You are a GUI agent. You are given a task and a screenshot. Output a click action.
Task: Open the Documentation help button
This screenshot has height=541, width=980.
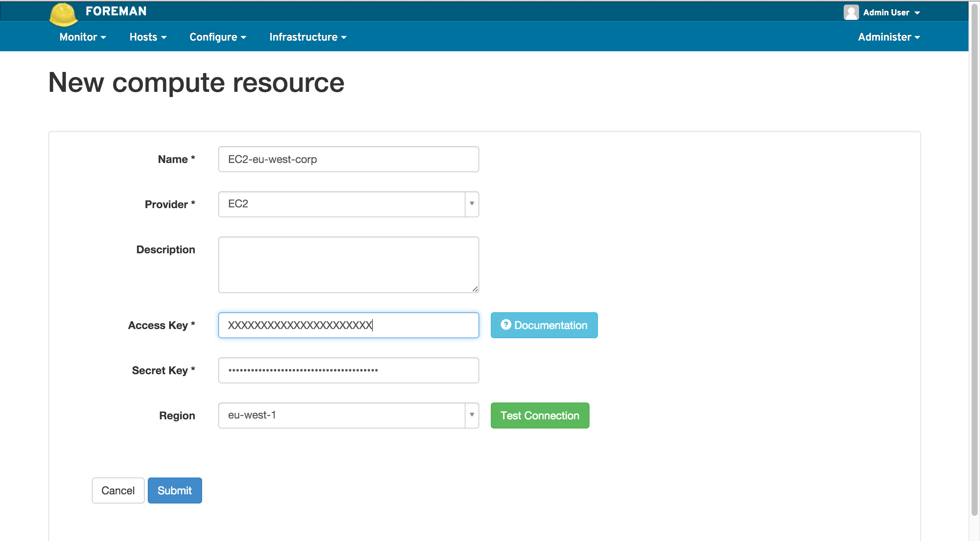544,325
